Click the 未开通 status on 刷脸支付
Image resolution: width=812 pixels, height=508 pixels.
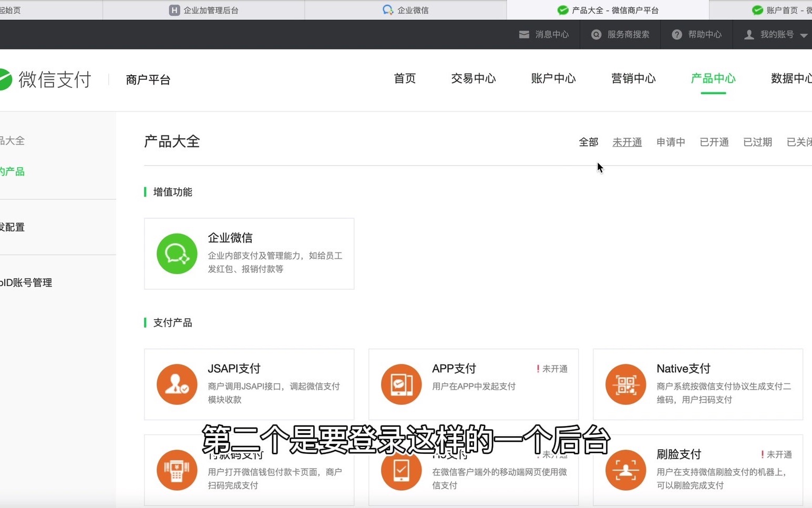pos(776,455)
